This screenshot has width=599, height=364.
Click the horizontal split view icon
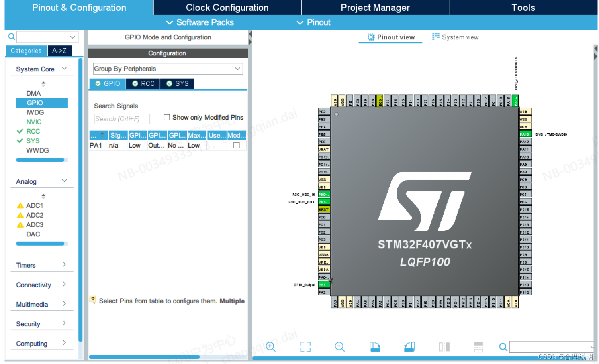pos(478,347)
